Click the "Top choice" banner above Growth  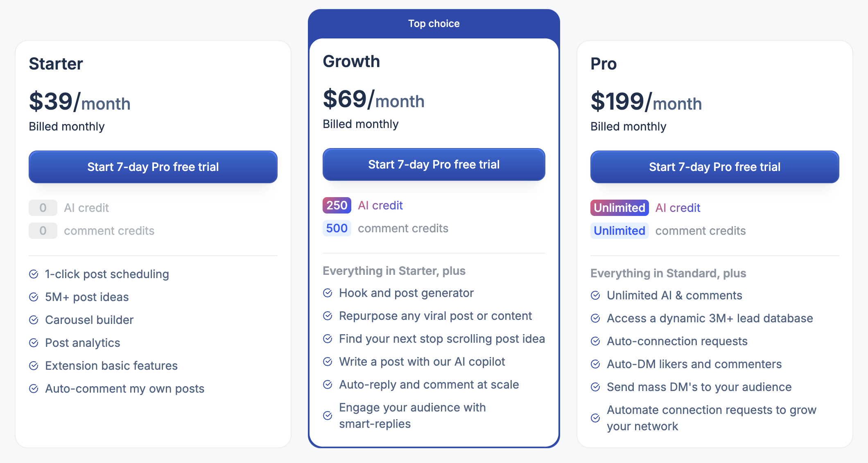434,23
